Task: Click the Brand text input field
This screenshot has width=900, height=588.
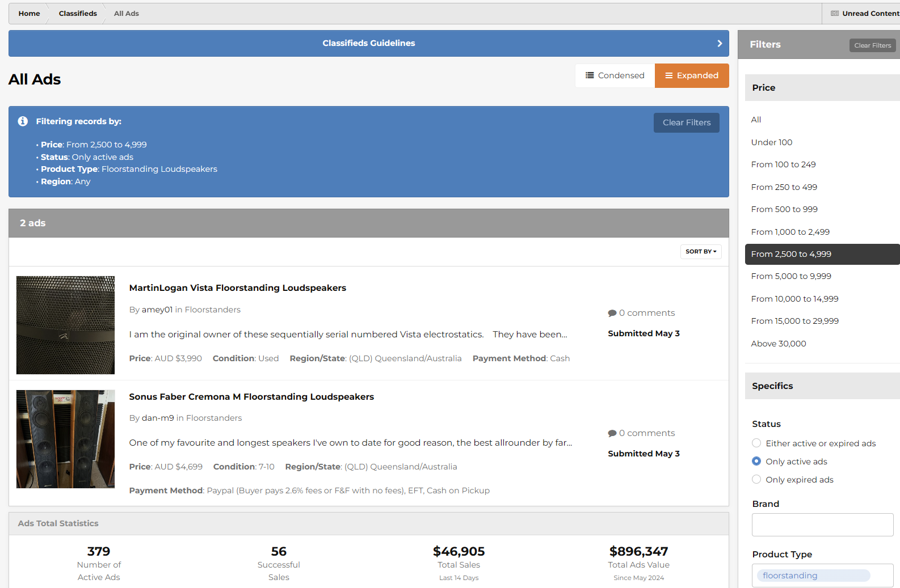Action: tap(822, 524)
